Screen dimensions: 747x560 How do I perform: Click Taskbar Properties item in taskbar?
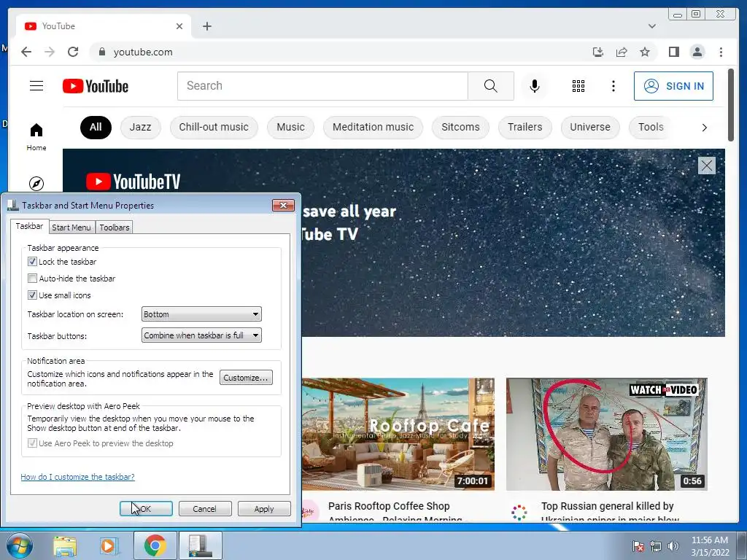200,545
